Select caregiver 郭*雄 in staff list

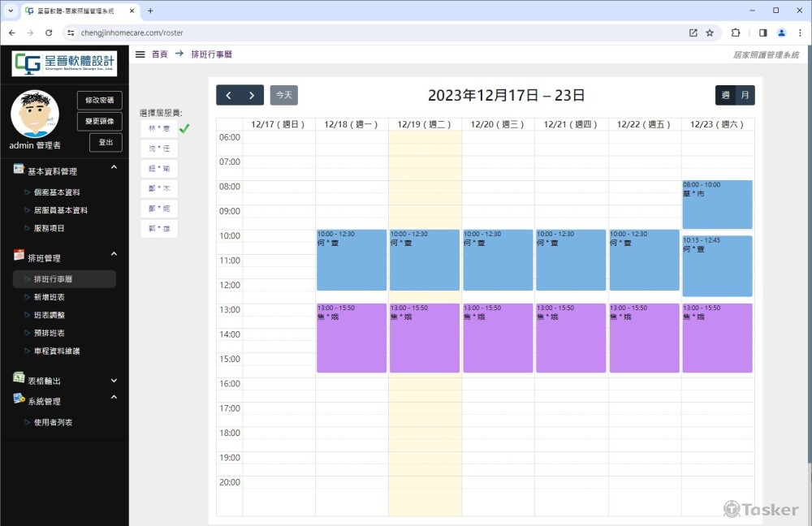coord(159,229)
